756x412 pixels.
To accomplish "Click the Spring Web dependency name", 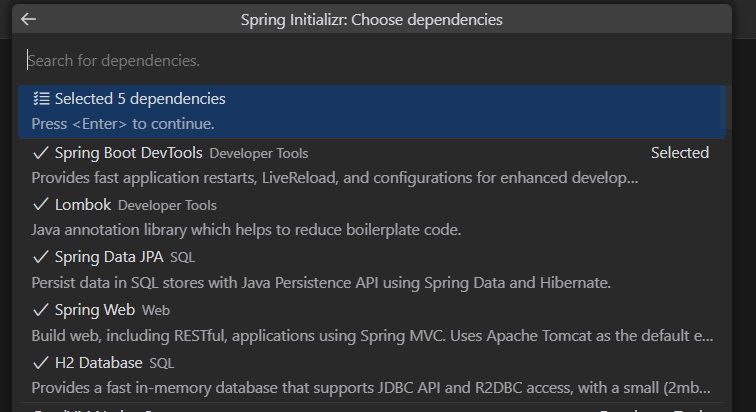I will click(x=96, y=309).
